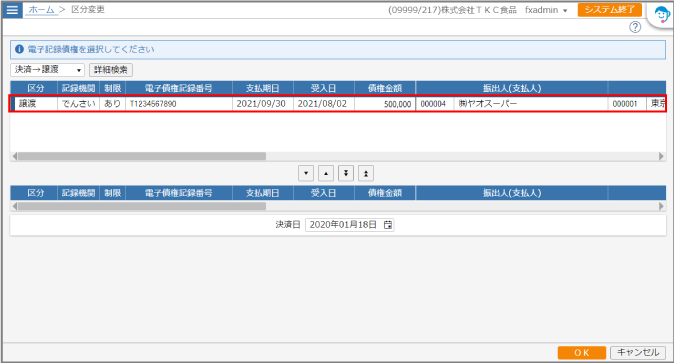The image size is (674, 363).
Task: Click lower table scroll left arrow
Action: pos(15,206)
